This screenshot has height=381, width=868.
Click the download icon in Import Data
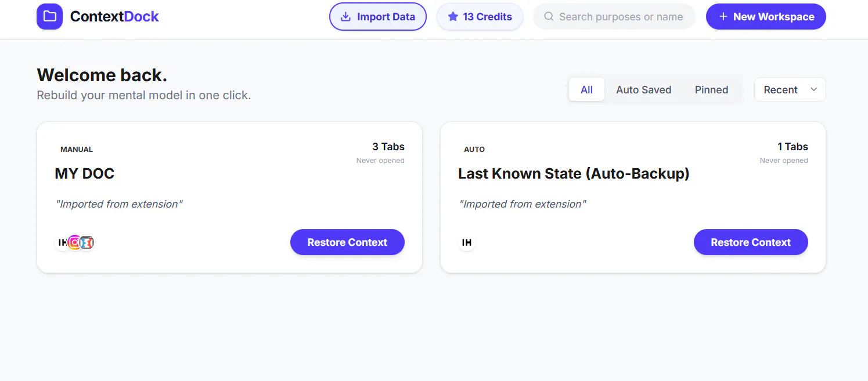345,17
